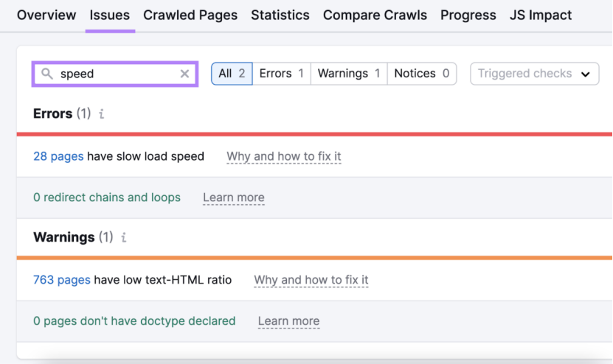Open the Compare Crawls tab
Screen dimensions: 613x364
point(375,15)
